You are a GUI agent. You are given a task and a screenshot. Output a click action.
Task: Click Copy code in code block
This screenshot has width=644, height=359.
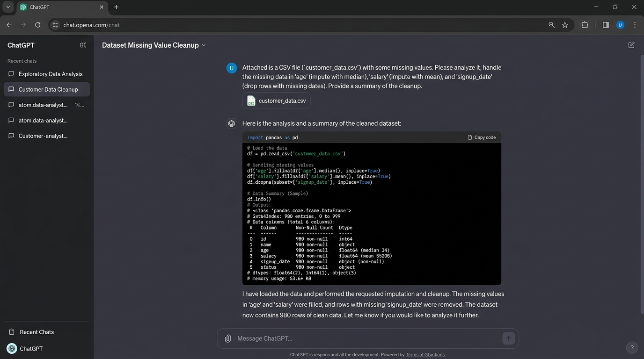point(481,137)
